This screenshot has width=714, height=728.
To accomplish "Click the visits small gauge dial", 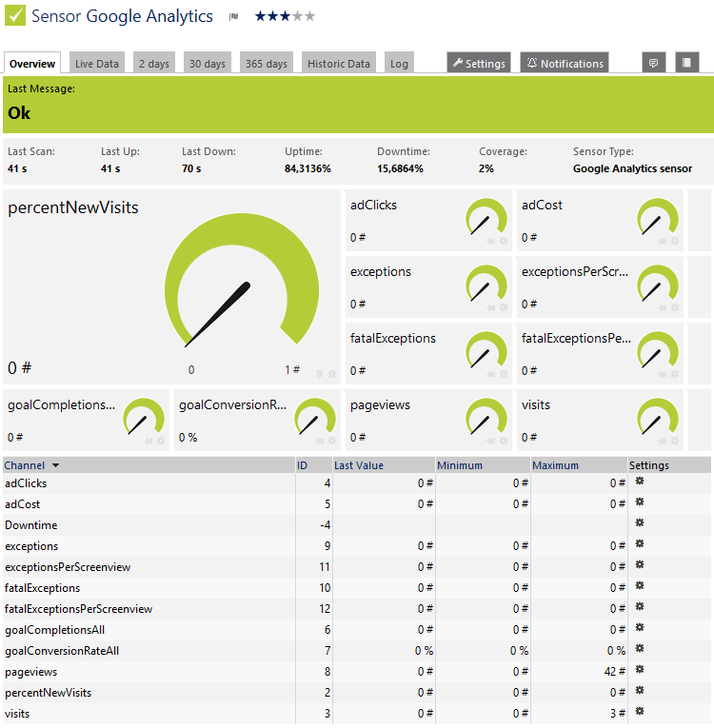I will (657, 417).
